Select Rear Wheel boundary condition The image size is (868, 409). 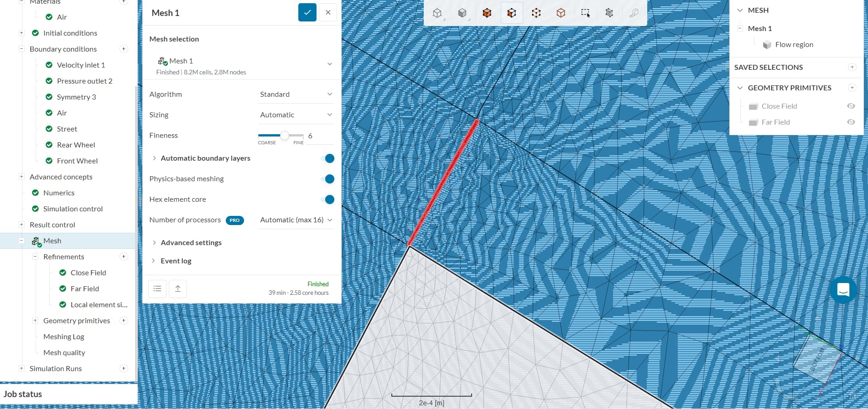click(x=76, y=145)
